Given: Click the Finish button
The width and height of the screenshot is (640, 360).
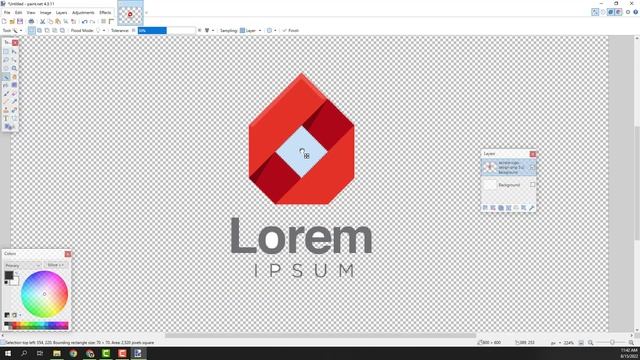Looking at the screenshot, I should click(291, 30).
